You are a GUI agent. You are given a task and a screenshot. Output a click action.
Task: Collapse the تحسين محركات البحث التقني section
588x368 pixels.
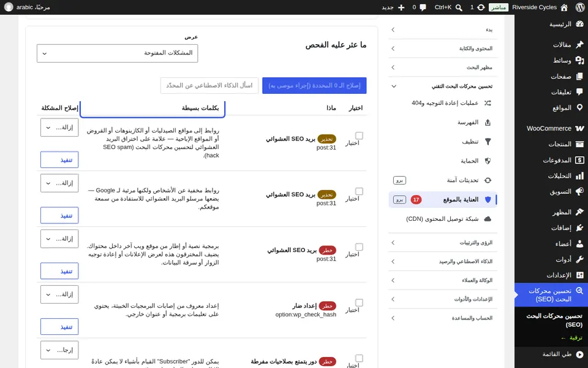click(443, 86)
